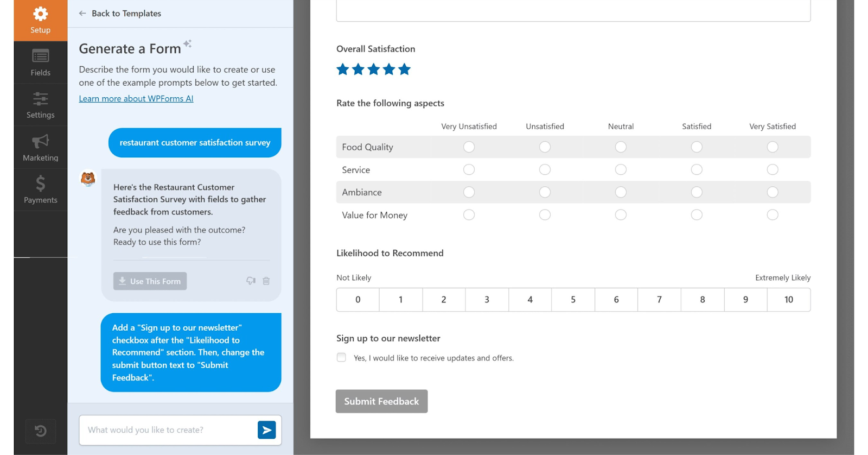
Task: Click the revision history icon
Action: [x=40, y=431]
